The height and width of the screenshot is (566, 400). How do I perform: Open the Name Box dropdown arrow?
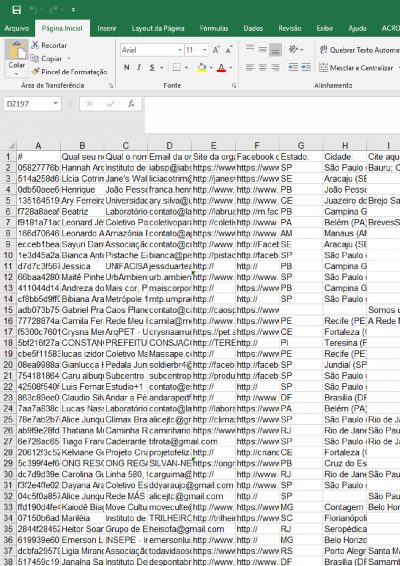tap(56, 104)
